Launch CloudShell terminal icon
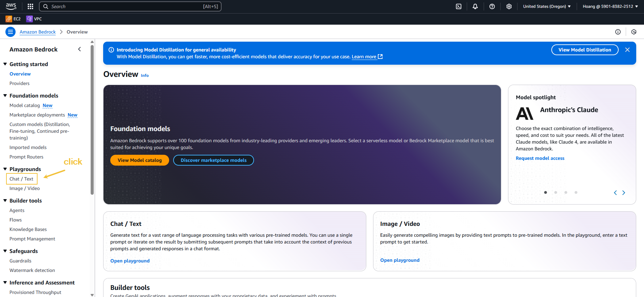The width and height of the screenshot is (644, 297). [x=459, y=6]
